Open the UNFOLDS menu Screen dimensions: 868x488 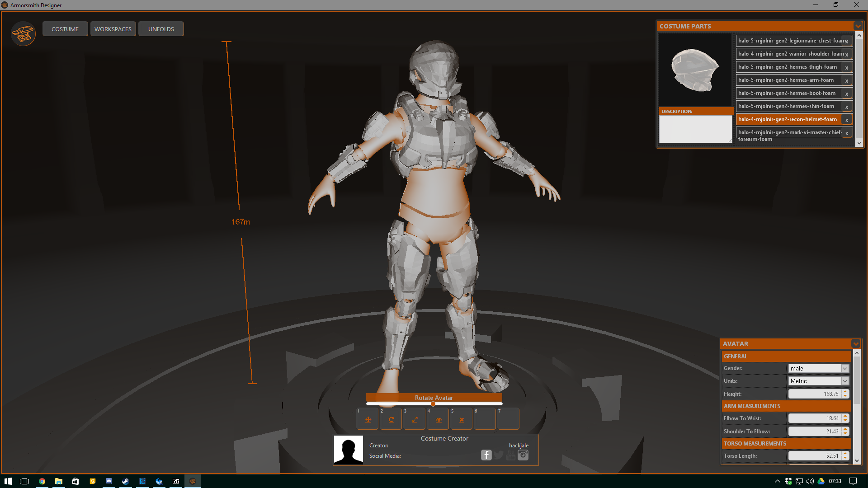point(161,29)
